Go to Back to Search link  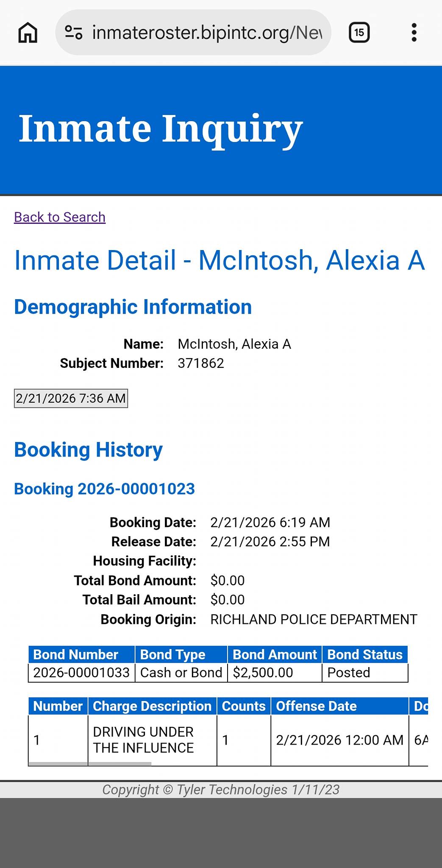click(x=60, y=217)
